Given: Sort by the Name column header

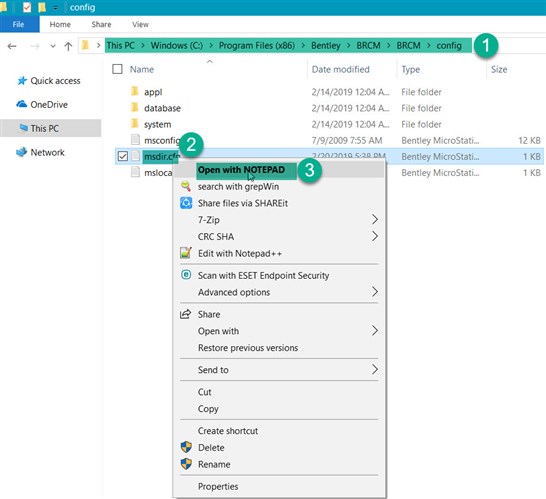Looking at the screenshot, I should [x=142, y=69].
